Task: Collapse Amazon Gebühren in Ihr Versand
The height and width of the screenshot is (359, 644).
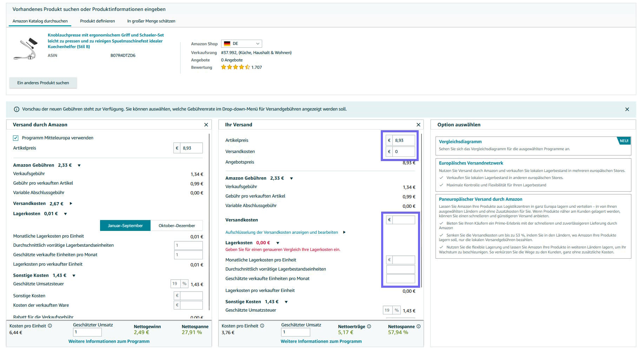Action: point(292,178)
